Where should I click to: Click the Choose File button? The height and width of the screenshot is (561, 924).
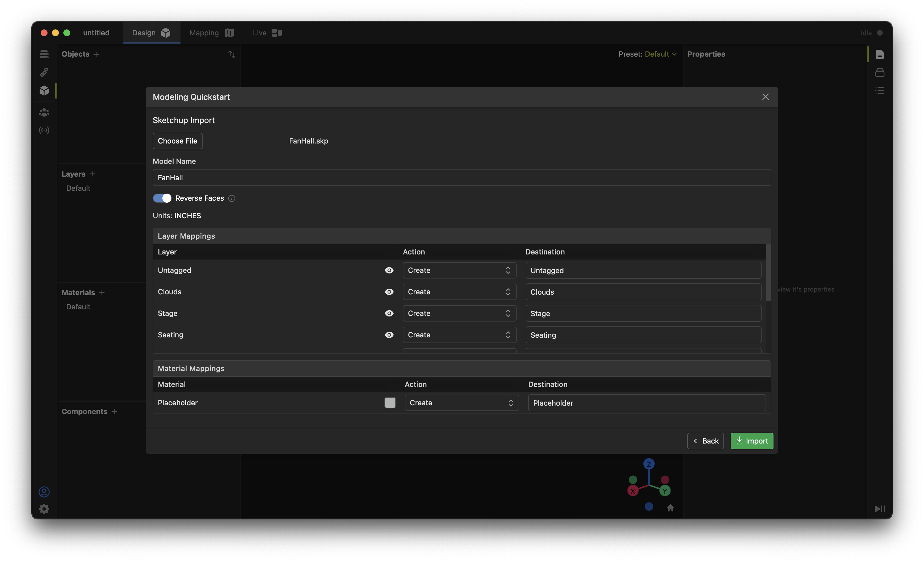click(x=177, y=141)
